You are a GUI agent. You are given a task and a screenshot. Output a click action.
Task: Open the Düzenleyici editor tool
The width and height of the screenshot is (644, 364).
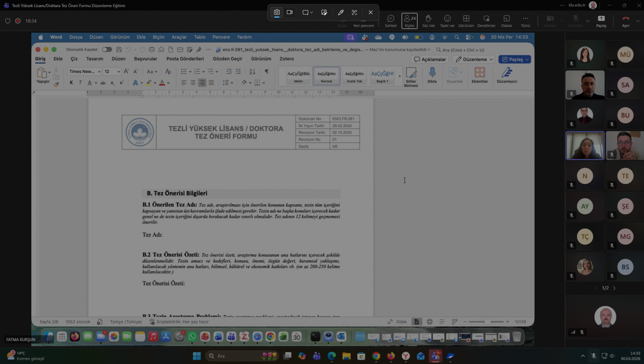tap(507, 75)
